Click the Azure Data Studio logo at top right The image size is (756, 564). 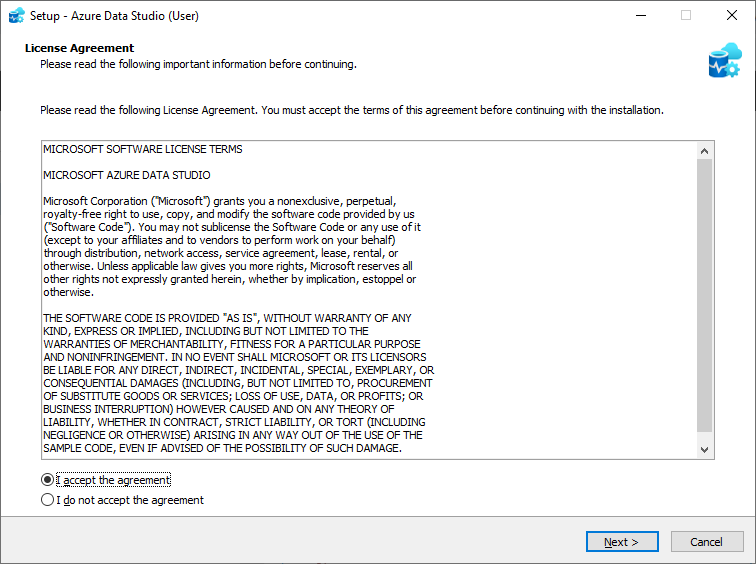tap(725, 60)
